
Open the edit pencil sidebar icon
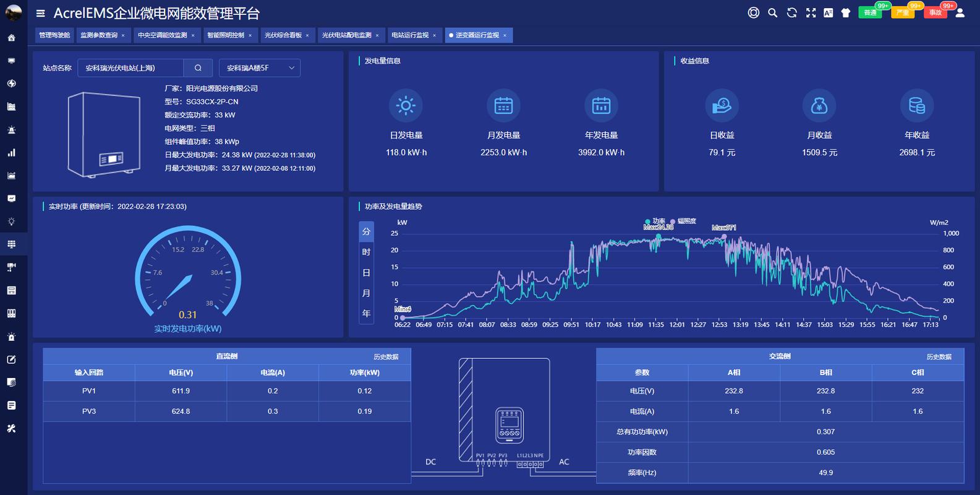[11, 359]
